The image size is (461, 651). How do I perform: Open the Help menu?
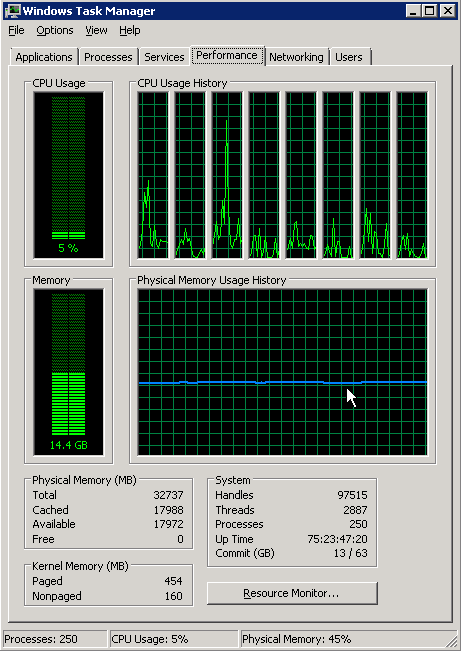point(130,30)
